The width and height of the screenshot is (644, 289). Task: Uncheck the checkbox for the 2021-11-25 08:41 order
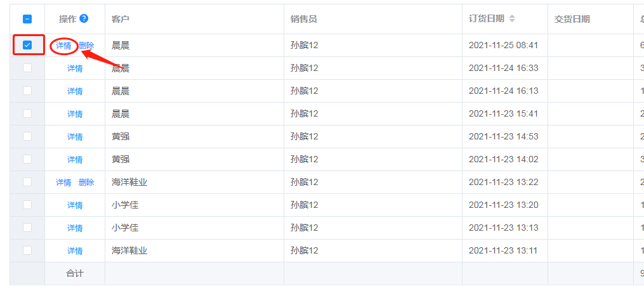(x=27, y=45)
